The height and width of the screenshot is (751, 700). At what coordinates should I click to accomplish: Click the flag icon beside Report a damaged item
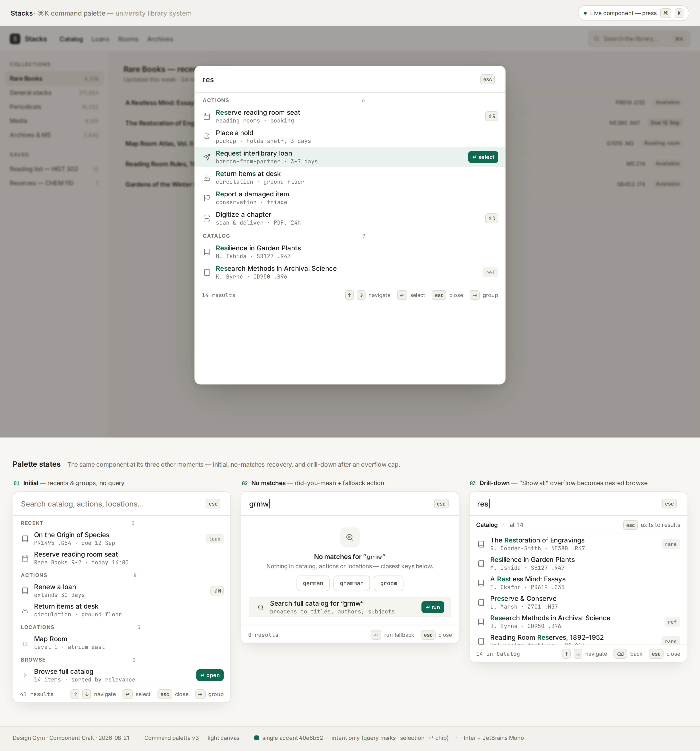207,198
